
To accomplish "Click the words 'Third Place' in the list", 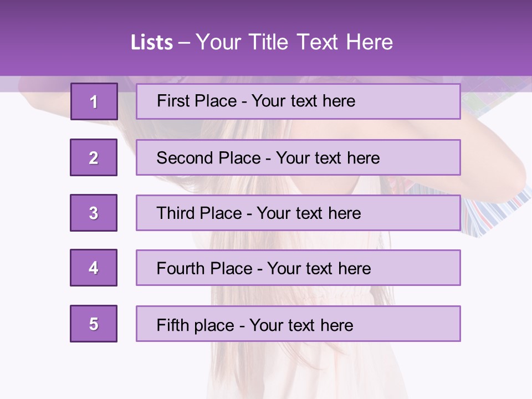I will (199, 213).
